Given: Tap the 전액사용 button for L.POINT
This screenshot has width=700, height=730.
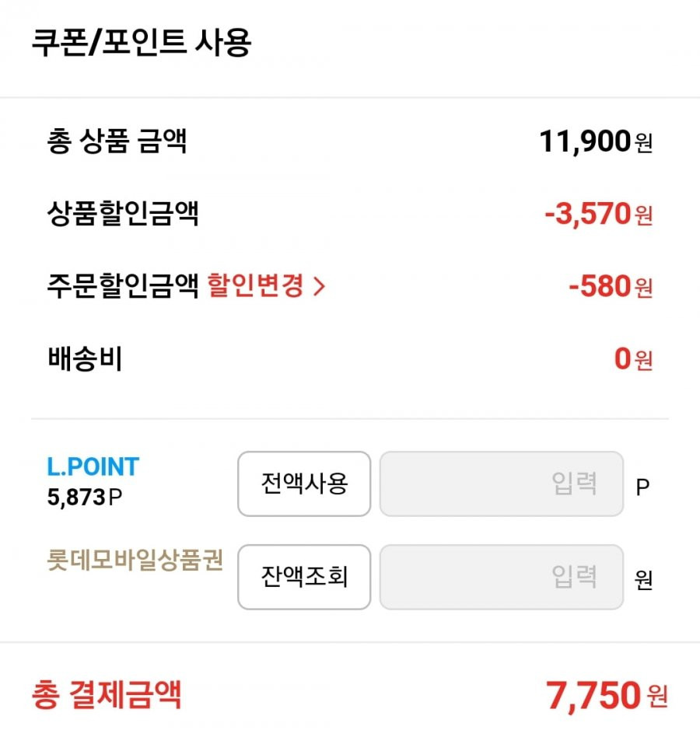Looking at the screenshot, I should click(304, 484).
